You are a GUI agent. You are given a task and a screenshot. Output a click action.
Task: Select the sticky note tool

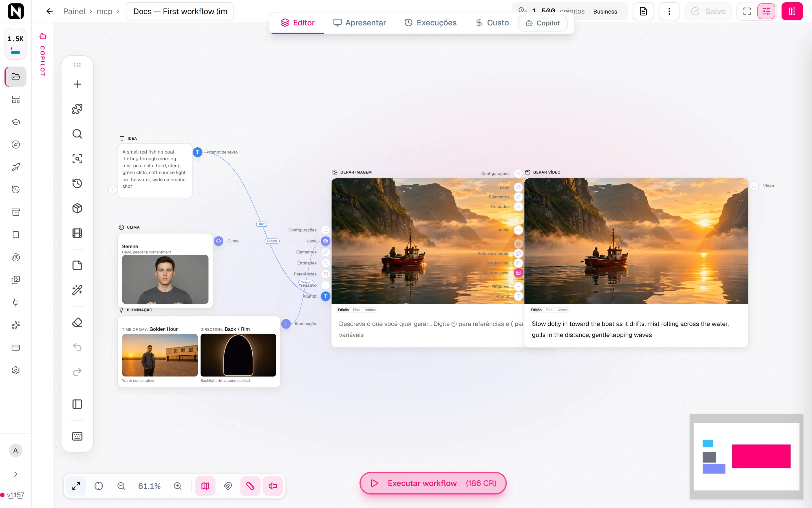coord(77,265)
